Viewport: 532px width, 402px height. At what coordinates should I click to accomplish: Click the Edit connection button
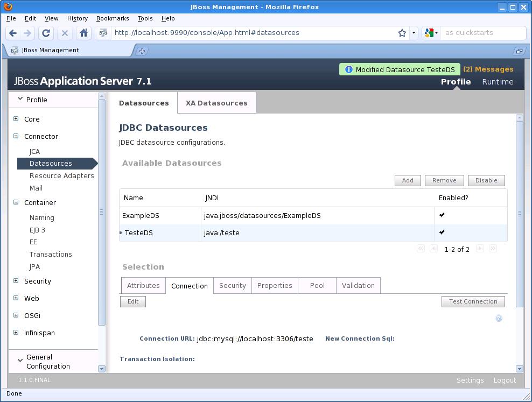[x=133, y=301]
